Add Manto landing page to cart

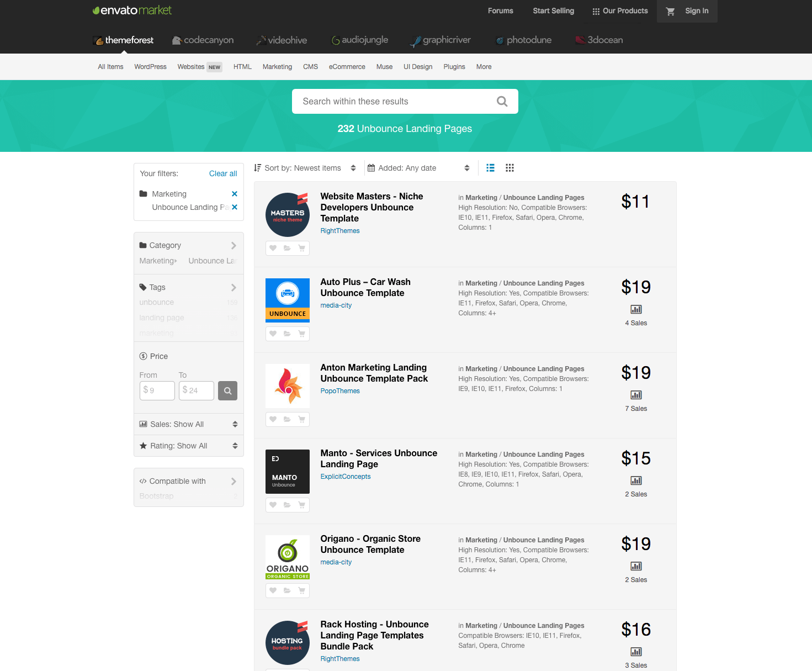302,505
